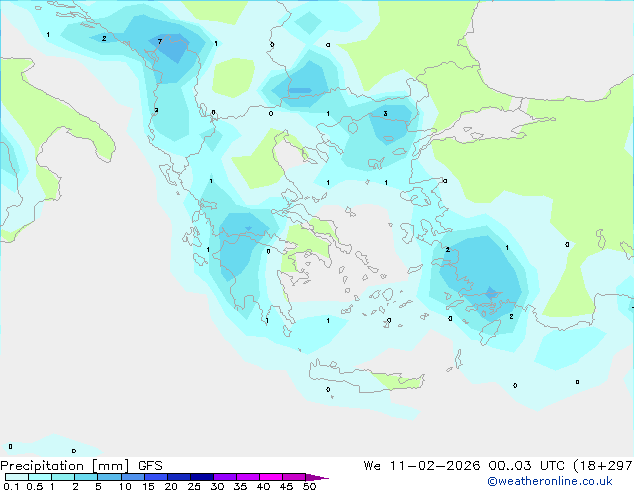The image size is (634, 490).
Task: Open the weatheronline.co.uk copyright link
Action: [x=550, y=481]
